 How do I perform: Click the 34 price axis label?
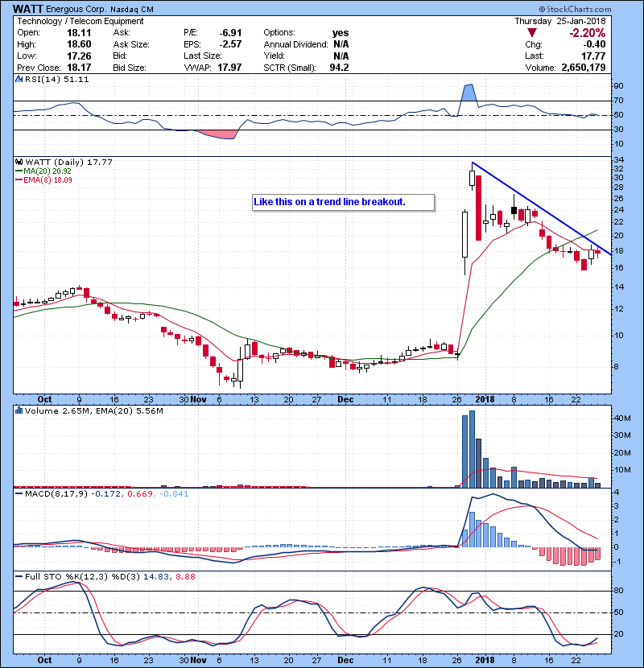pyautogui.click(x=618, y=160)
